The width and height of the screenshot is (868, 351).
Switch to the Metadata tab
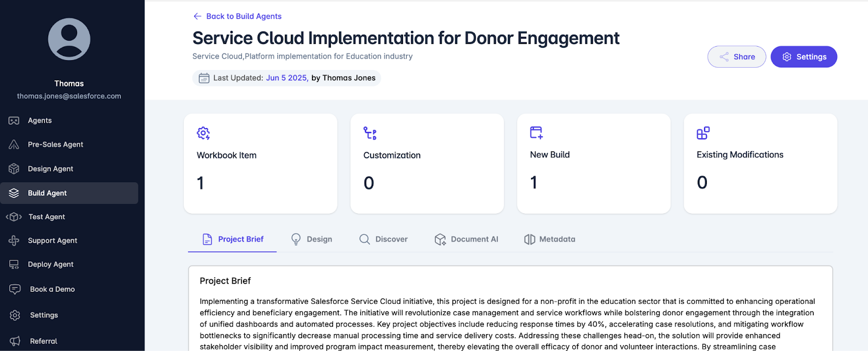pyautogui.click(x=550, y=239)
